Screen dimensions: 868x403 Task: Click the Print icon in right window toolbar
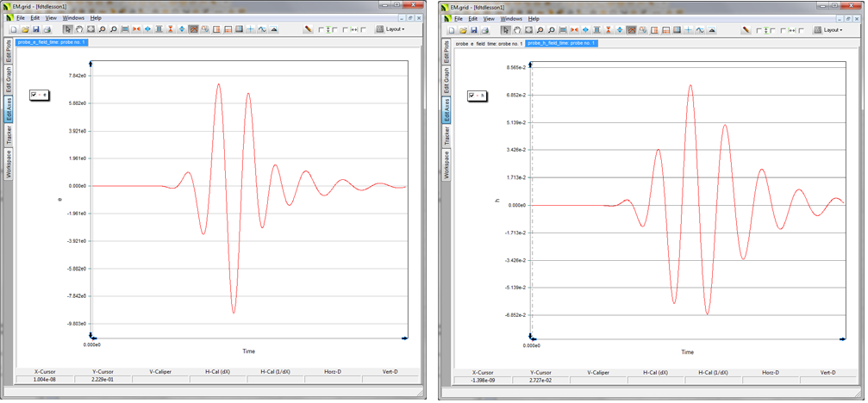coord(486,30)
